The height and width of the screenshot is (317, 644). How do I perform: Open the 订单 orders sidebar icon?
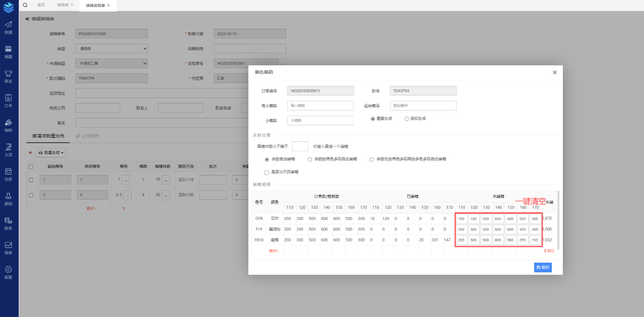tap(9, 100)
